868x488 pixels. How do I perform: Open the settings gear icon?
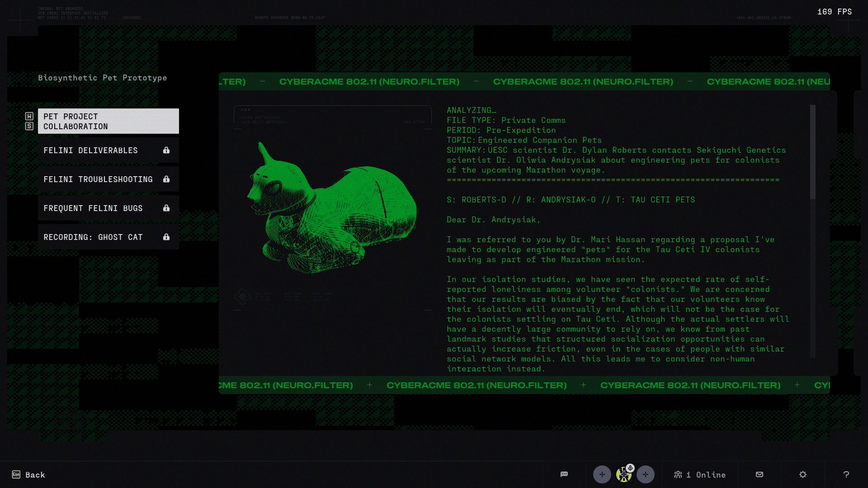coord(802,474)
